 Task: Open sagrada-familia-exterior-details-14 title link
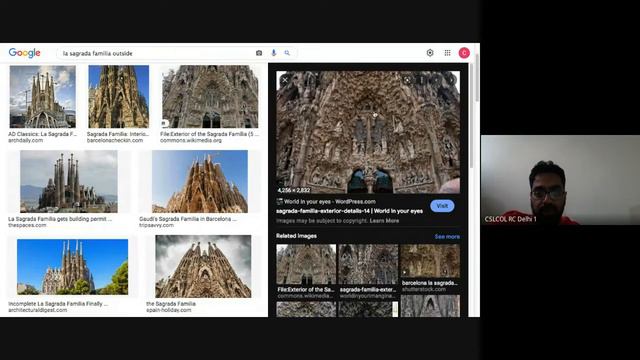pyautogui.click(x=349, y=211)
